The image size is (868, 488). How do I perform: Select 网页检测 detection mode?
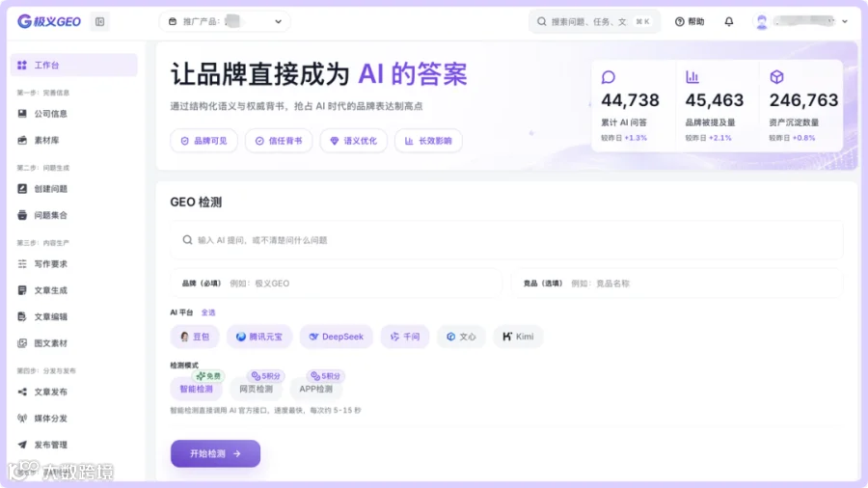(256, 389)
